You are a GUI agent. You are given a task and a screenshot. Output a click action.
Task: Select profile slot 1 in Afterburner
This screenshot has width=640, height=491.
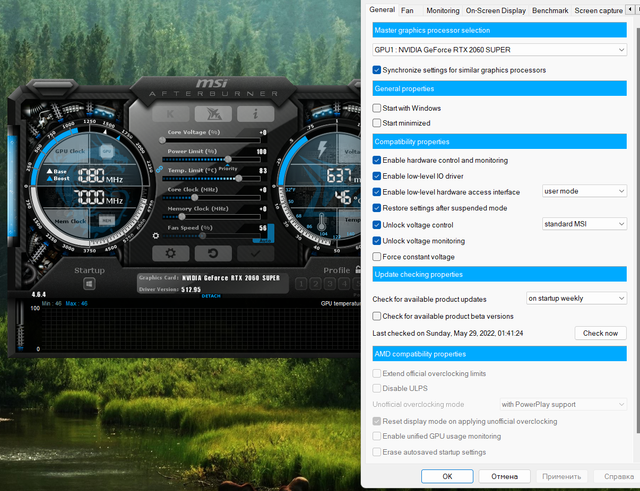(x=301, y=284)
